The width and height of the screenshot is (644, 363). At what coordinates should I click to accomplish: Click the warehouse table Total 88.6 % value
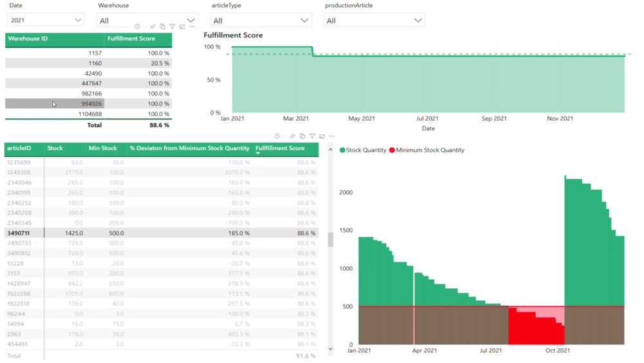159,125
